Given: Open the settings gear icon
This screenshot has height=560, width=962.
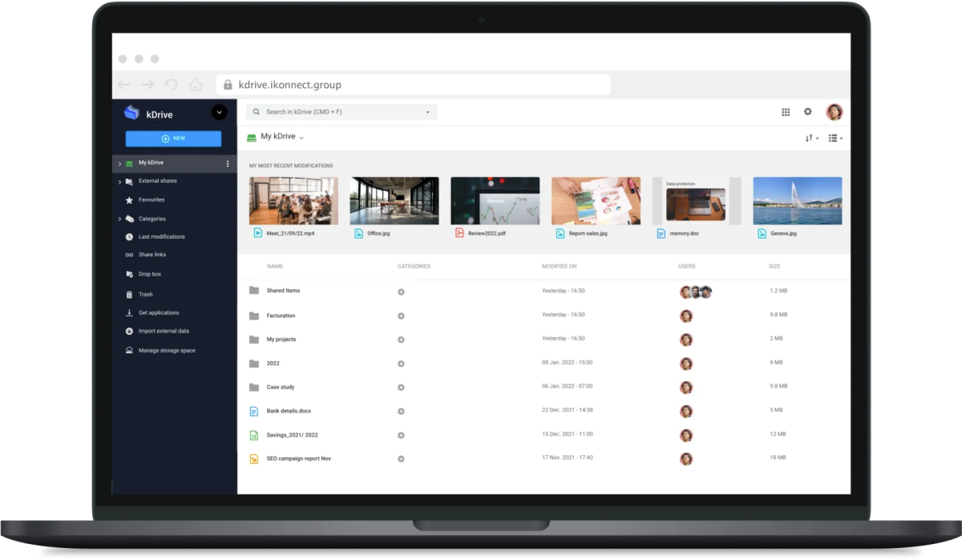Looking at the screenshot, I should point(808,112).
